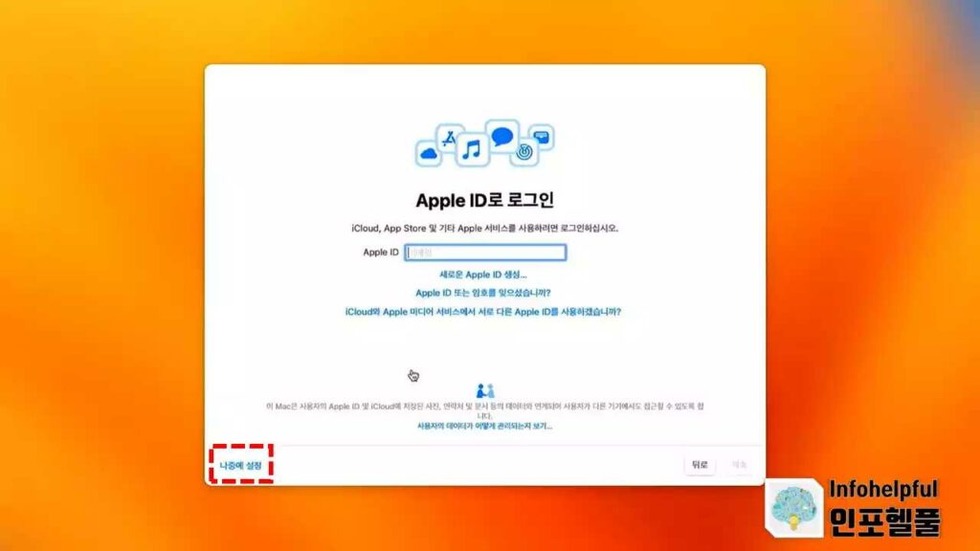Go back with the '뒤로' button
The height and width of the screenshot is (551, 980).
tap(700, 465)
